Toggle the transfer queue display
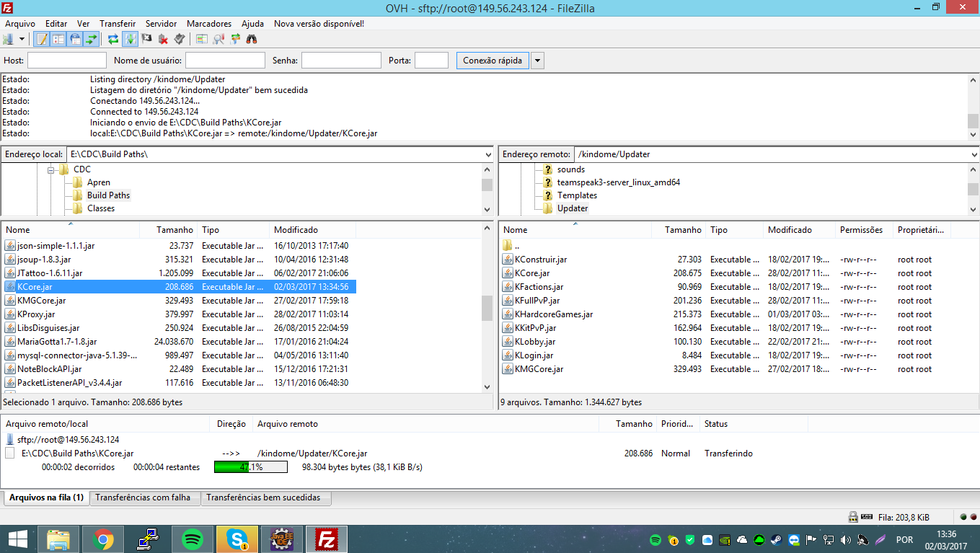Viewport: 980px width, 553px height. pyautogui.click(x=91, y=39)
